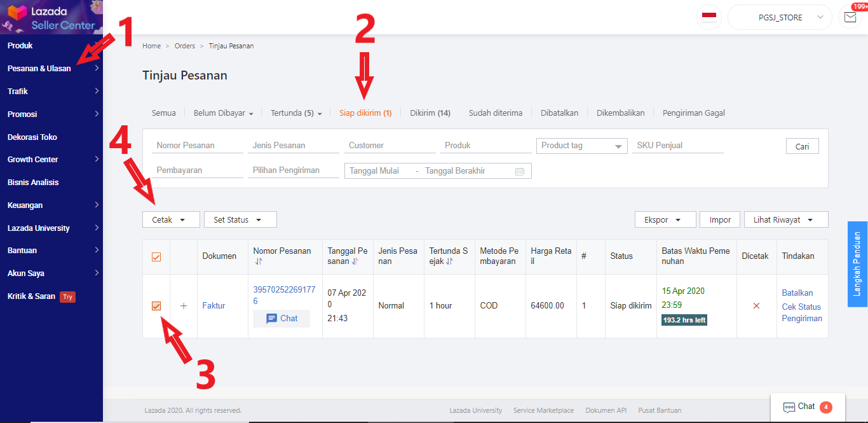Open the Pusat Bantuan footer link
The height and width of the screenshot is (423, 868).
(x=660, y=410)
